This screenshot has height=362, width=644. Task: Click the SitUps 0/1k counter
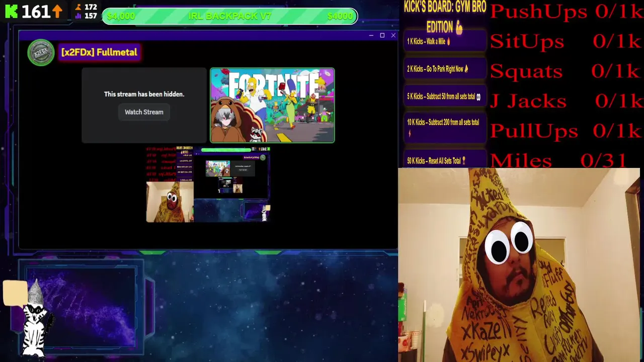(566, 41)
